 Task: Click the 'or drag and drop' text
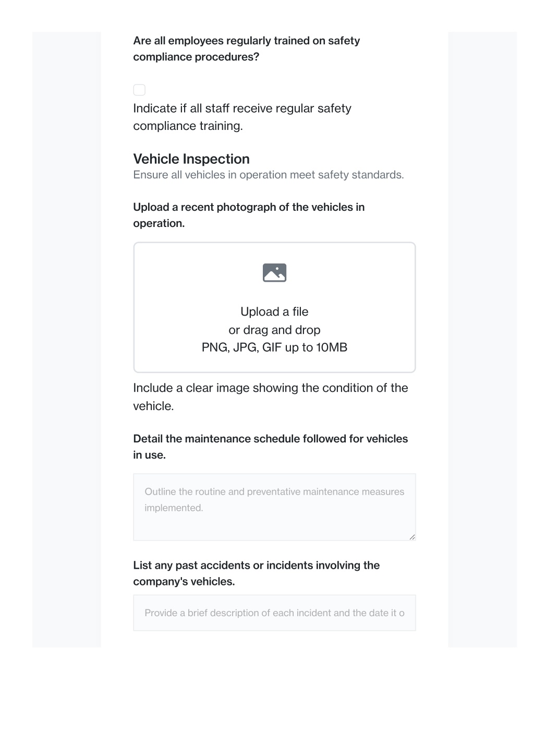point(274,330)
